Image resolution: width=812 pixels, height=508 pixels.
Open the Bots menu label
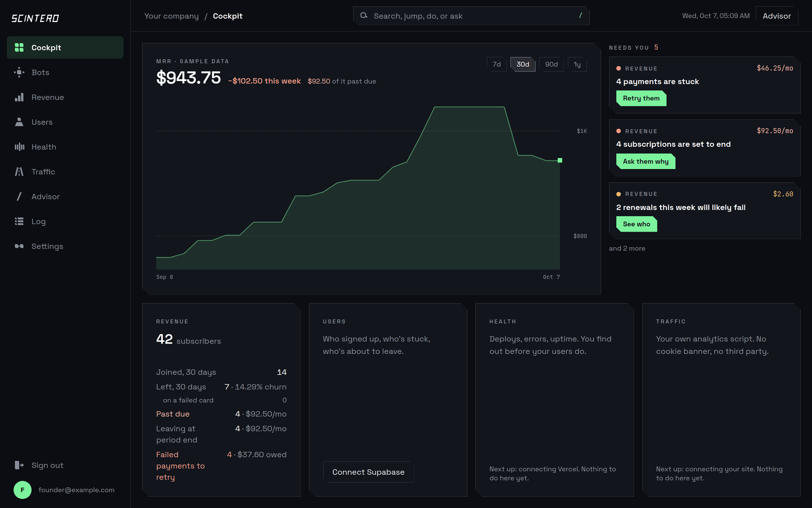[x=40, y=72]
